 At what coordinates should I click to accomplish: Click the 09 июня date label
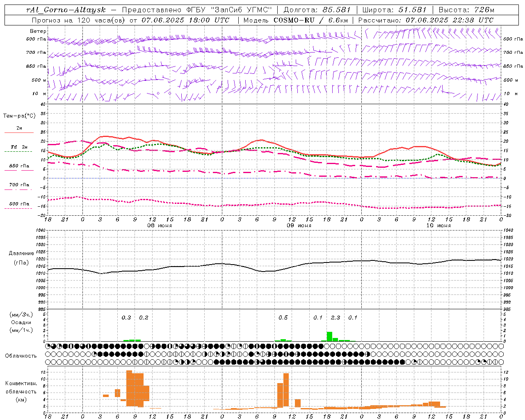pyautogui.click(x=299, y=226)
